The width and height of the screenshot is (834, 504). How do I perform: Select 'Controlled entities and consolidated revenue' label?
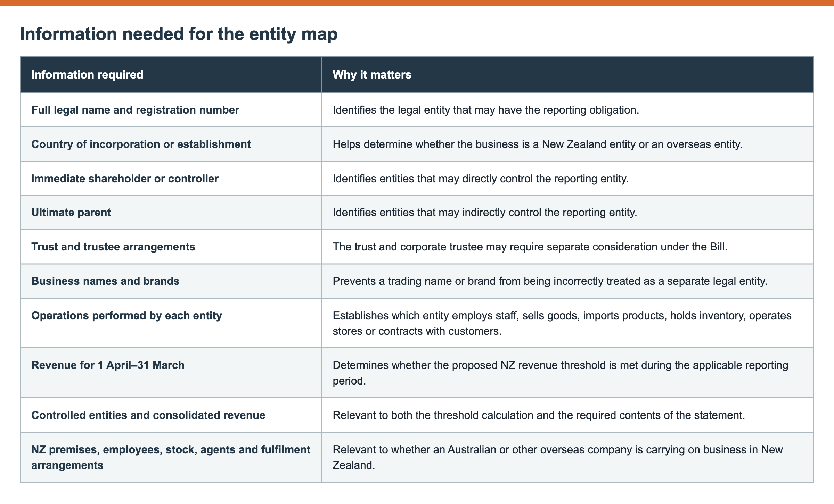[x=148, y=415]
